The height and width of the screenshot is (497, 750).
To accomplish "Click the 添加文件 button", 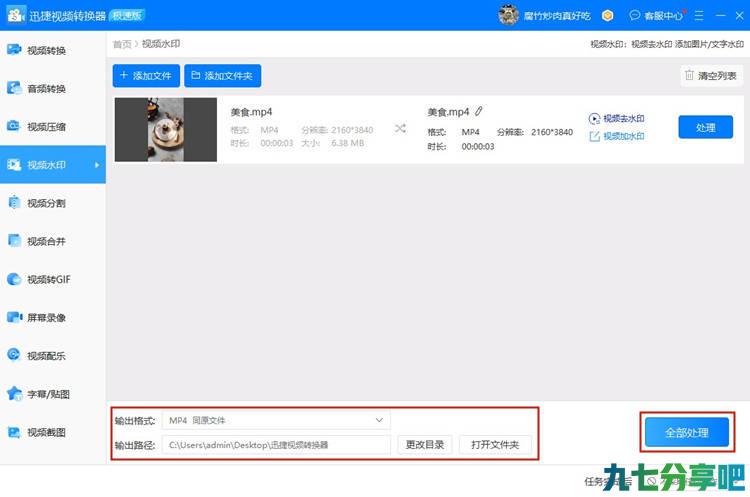I will point(146,76).
